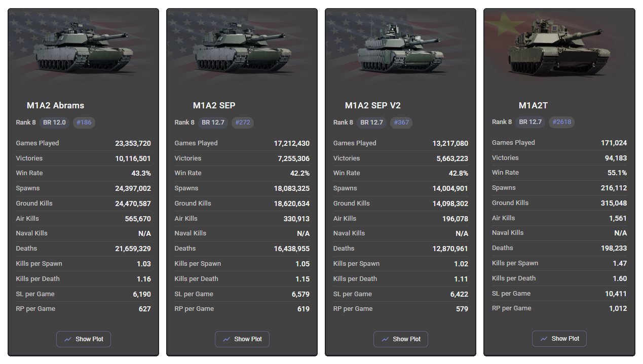Open plot for M1A2 SEP V2
Image resolution: width=643 pixels, height=364 pixels.
[x=401, y=339]
